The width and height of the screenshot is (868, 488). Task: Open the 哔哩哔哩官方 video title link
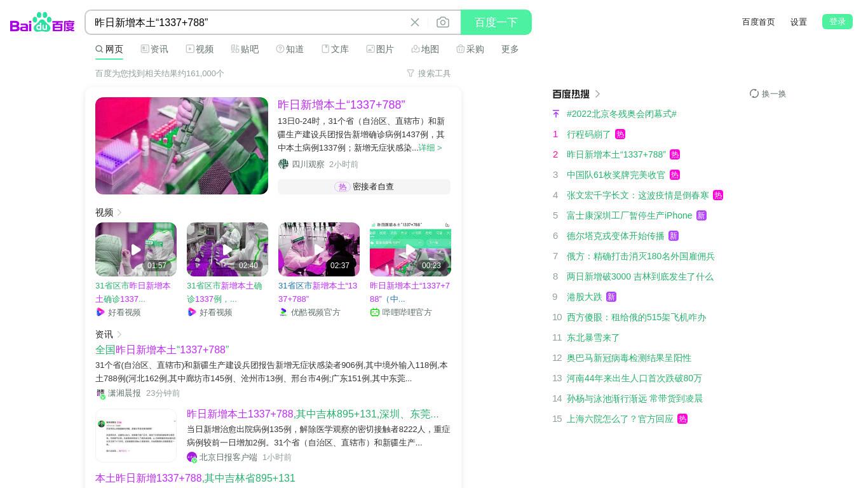[410, 292]
